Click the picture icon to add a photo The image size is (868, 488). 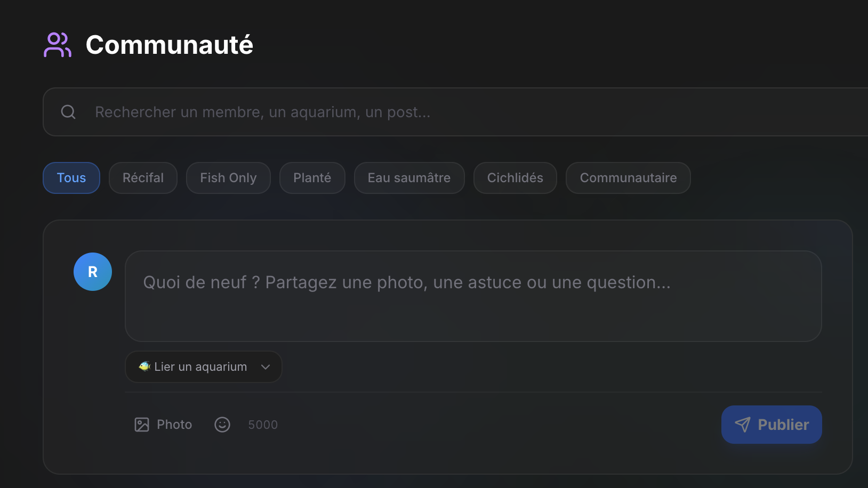click(142, 425)
